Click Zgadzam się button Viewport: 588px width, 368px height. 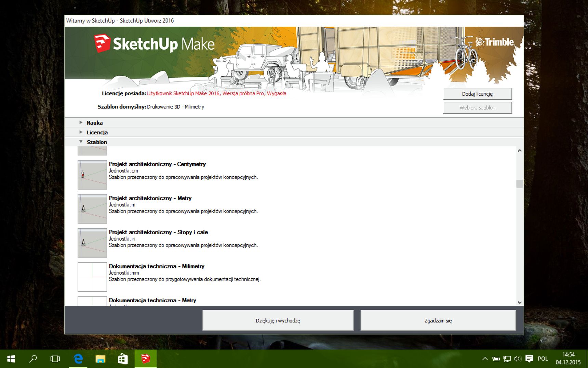(x=438, y=320)
